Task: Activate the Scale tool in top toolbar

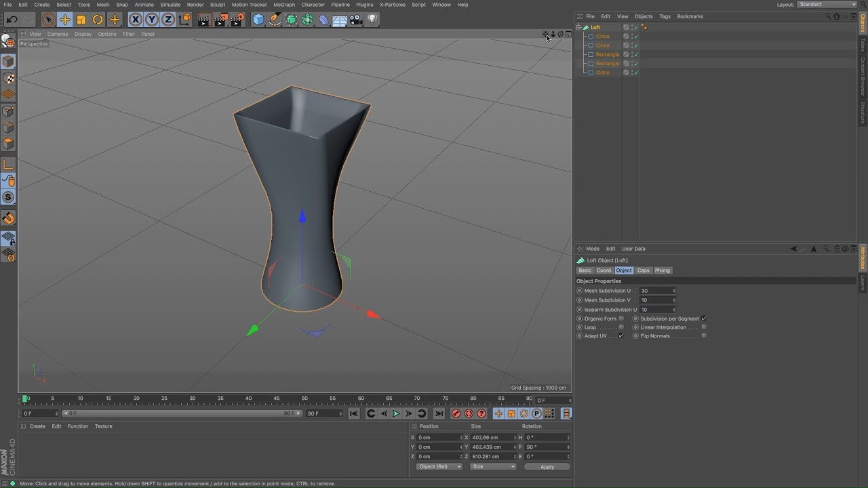Action: tap(81, 20)
